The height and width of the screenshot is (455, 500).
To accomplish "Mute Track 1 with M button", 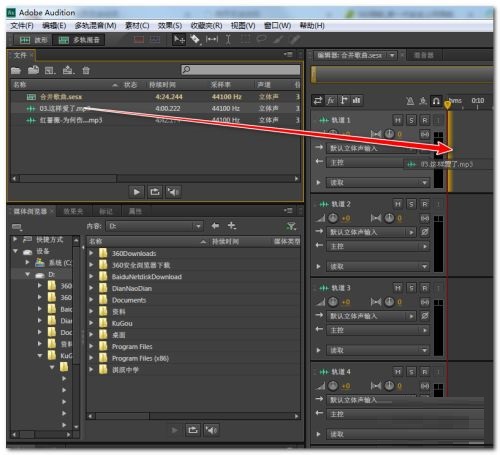I will pyautogui.click(x=398, y=120).
